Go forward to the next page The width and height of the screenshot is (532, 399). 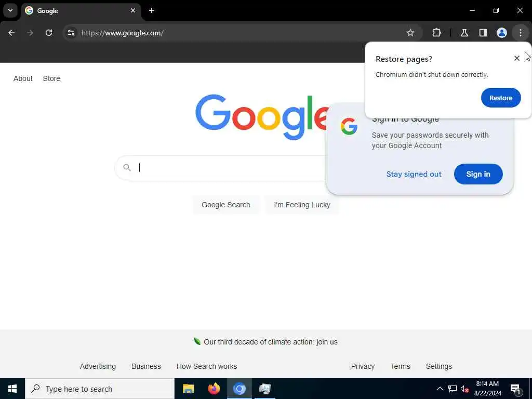pos(30,33)
